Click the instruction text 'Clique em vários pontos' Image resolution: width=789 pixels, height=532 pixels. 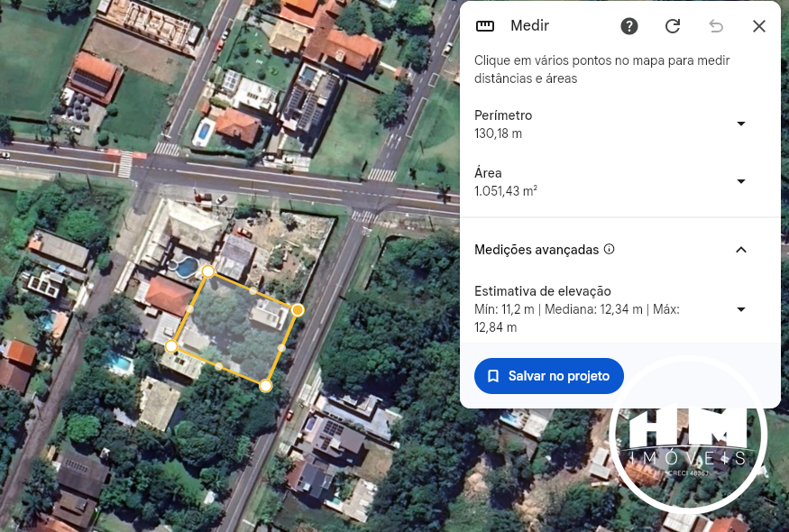click(601, 69)
